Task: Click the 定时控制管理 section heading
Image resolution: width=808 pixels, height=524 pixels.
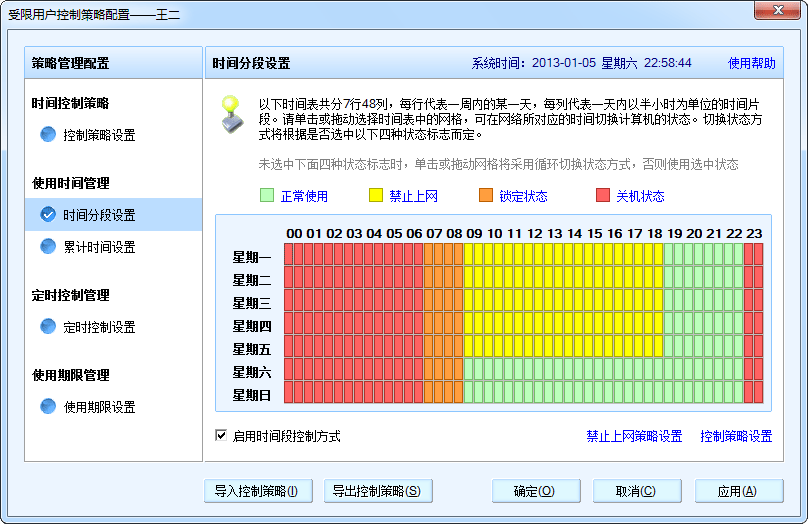Action: [71, 295]
